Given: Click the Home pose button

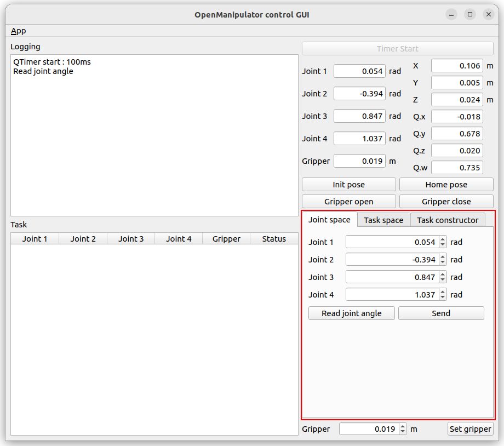Looking at the screenshot, I should tap(446, 185).
